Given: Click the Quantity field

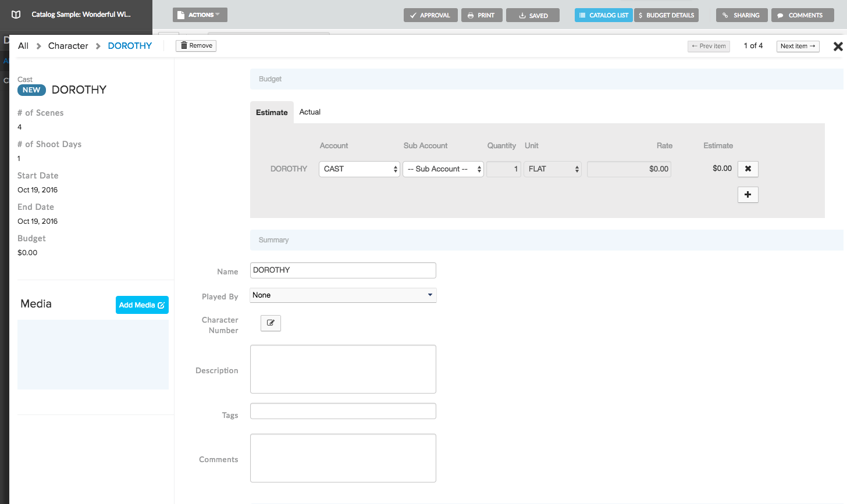Looking at the screenshot, I should [504, 169].
